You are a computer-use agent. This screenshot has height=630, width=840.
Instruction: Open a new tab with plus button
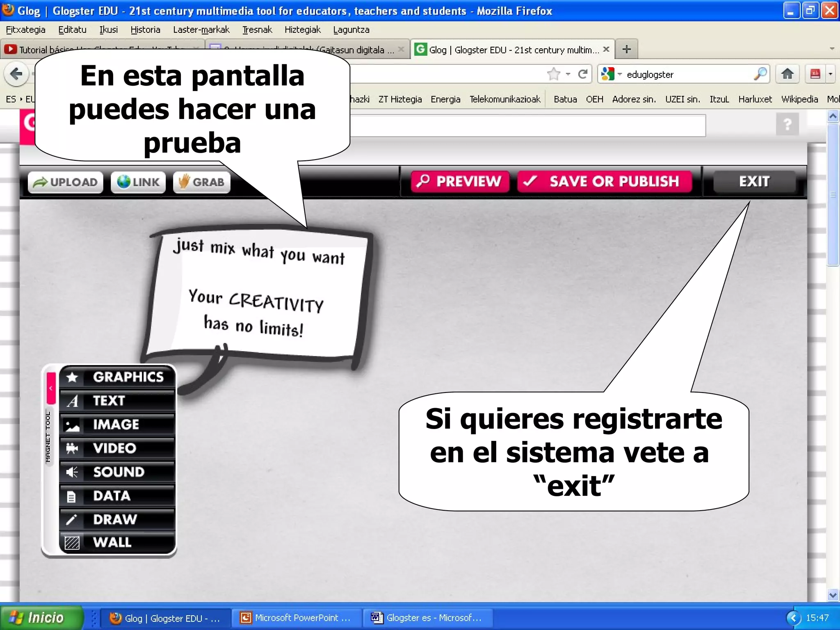tap(627, 50)
